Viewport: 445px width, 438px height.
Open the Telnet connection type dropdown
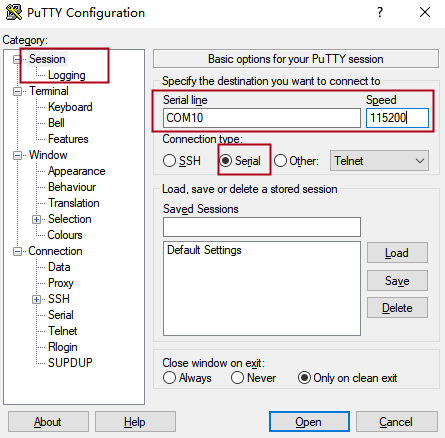[x=379, y=161]
